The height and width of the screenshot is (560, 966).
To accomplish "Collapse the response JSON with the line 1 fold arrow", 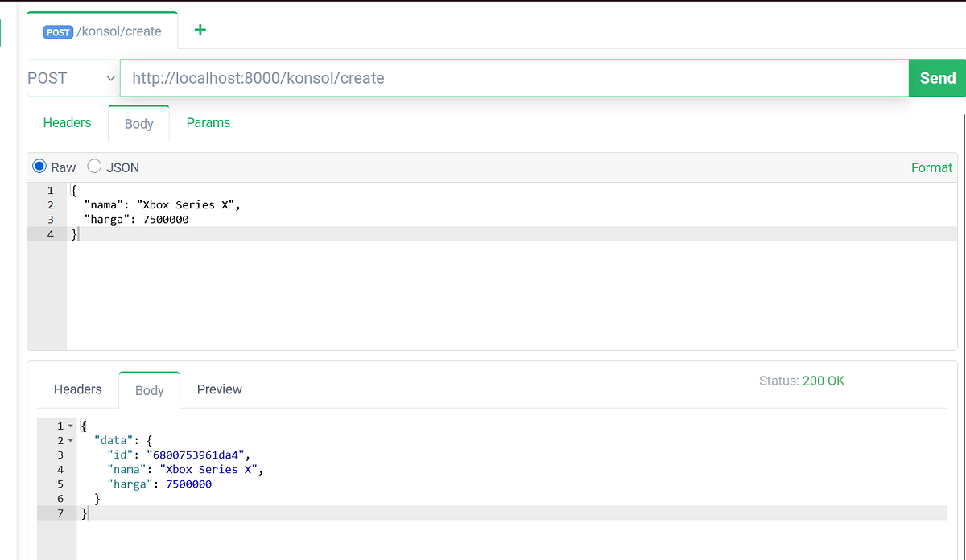I will 68,426.
